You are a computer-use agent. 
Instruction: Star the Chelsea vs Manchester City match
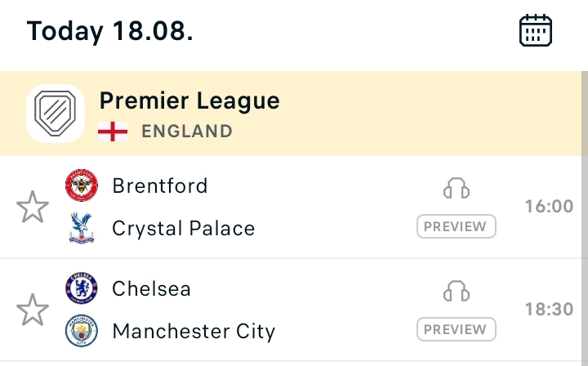coord(33,310)
